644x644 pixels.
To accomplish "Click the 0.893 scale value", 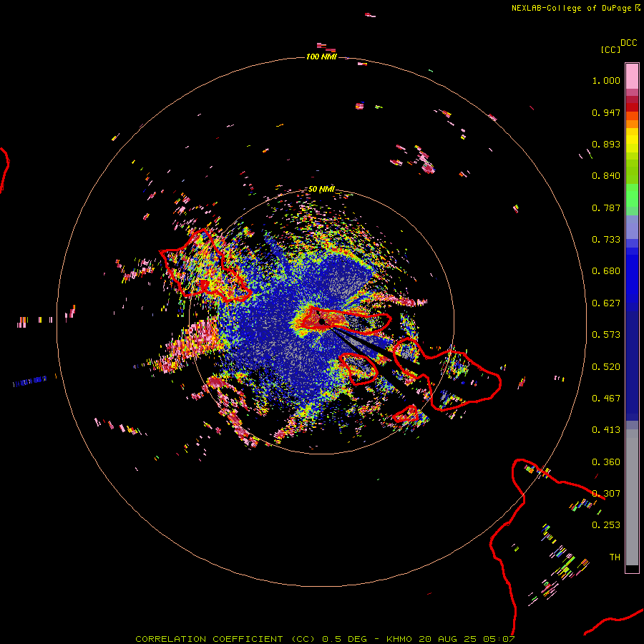I will [x=606, y=144].
